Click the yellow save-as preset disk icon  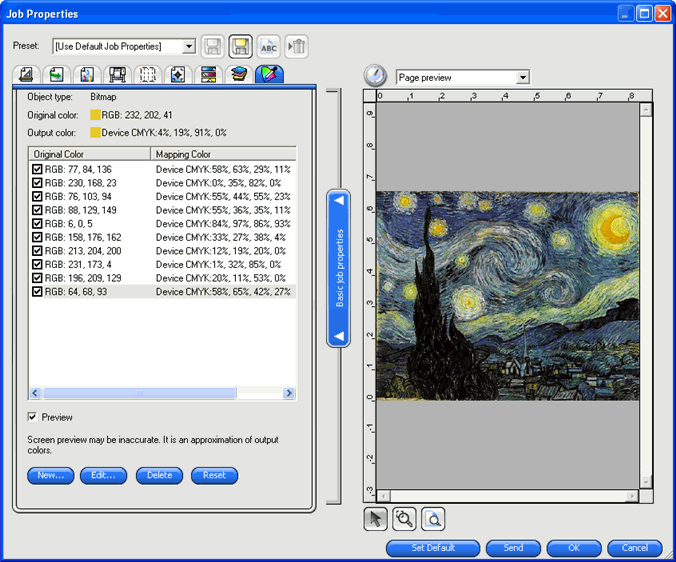(241, 47)
